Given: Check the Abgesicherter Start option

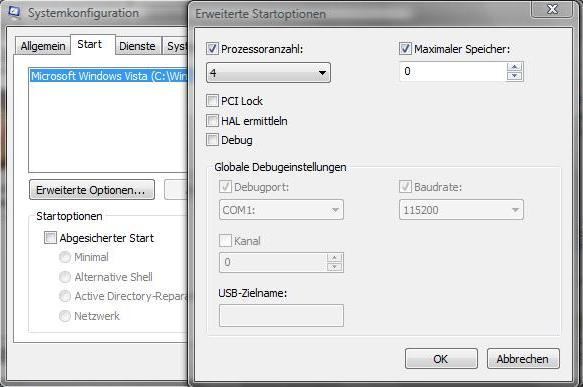Looking at the screenshot, I should coord(51,238).
